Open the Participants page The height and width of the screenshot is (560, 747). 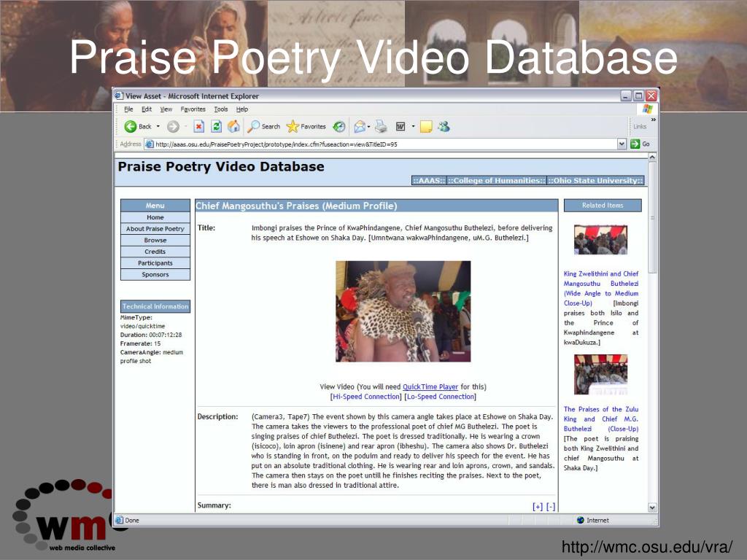155,262
